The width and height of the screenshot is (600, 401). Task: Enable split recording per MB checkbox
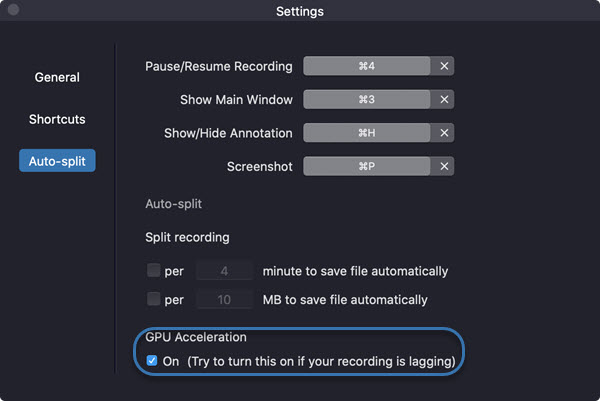pyautogui.click(x=153, y=299)
